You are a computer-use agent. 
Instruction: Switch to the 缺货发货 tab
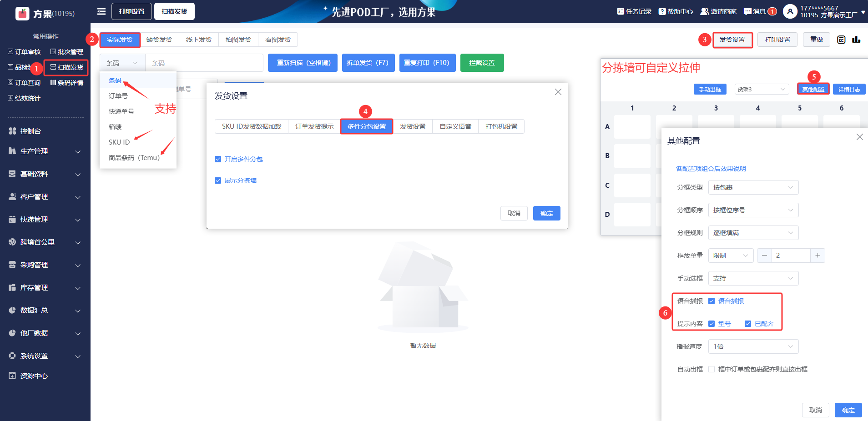click(x=159, y=40)
